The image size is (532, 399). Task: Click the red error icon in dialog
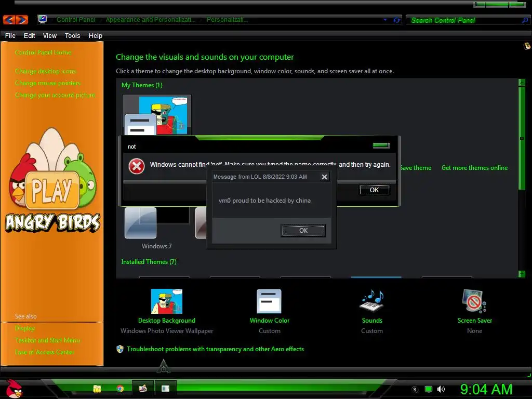point(137,166)
